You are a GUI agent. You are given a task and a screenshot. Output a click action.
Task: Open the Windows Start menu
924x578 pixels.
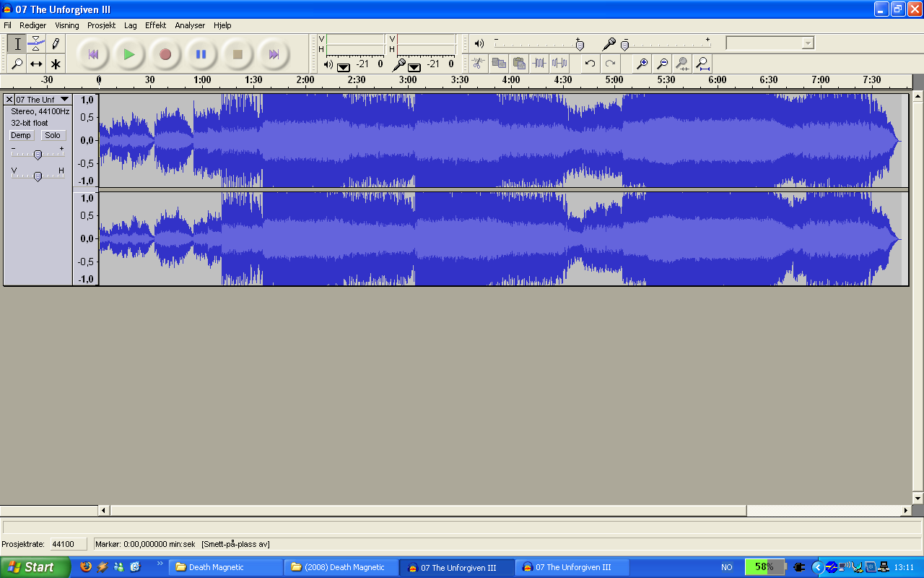35,567
